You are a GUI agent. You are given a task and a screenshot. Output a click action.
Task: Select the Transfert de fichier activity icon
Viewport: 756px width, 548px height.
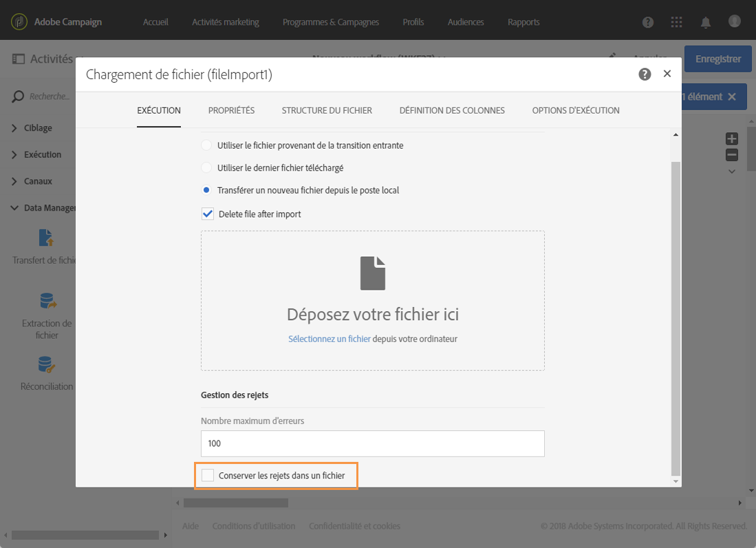(46, 238)
